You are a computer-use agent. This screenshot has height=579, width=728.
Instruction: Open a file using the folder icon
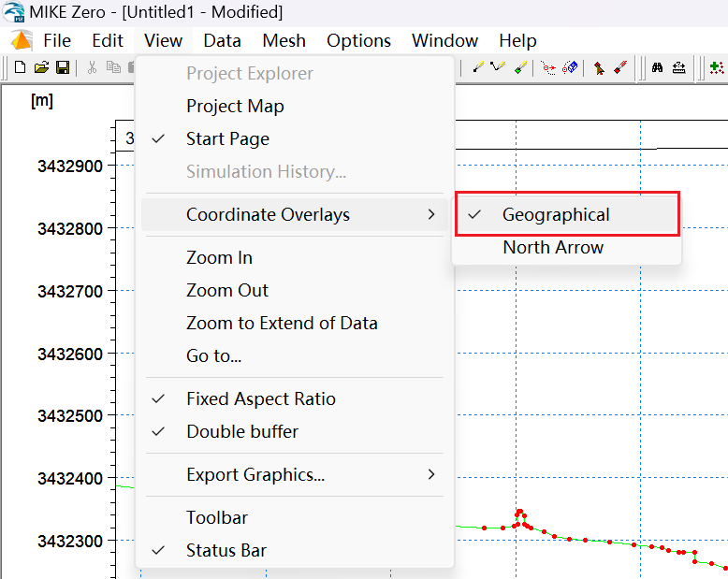[41, 67]
